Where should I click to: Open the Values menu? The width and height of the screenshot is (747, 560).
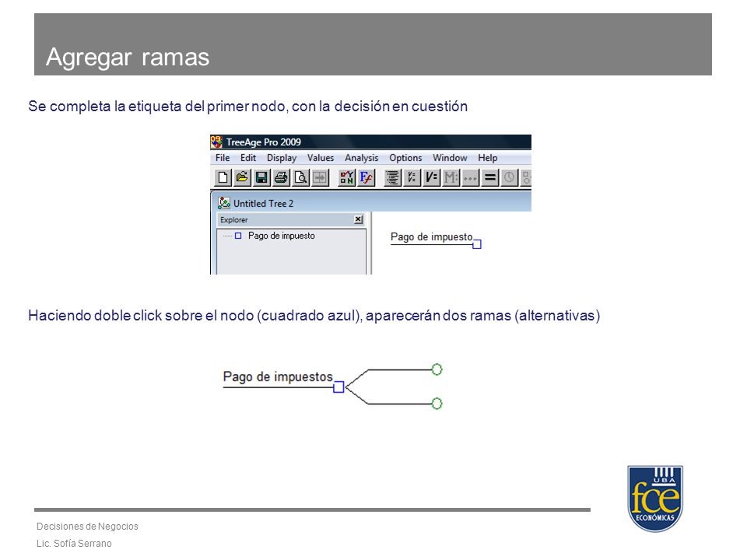321,158
